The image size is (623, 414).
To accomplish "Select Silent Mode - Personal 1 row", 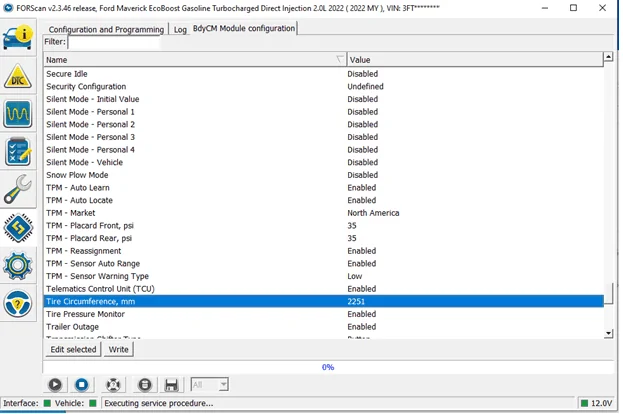I will [323, 112].
